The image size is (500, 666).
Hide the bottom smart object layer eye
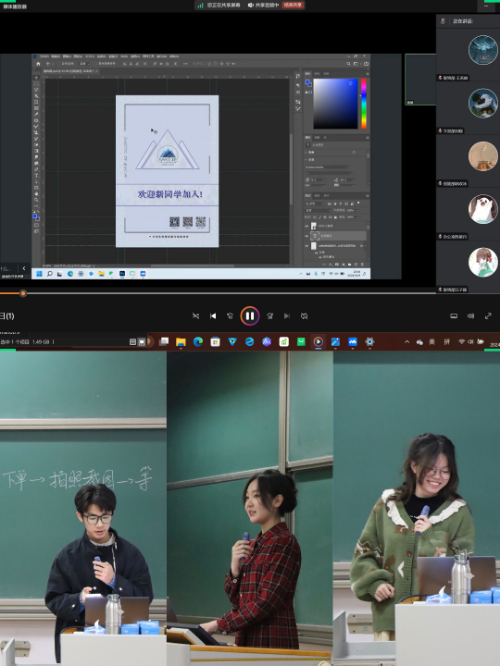tap(307, 246)
